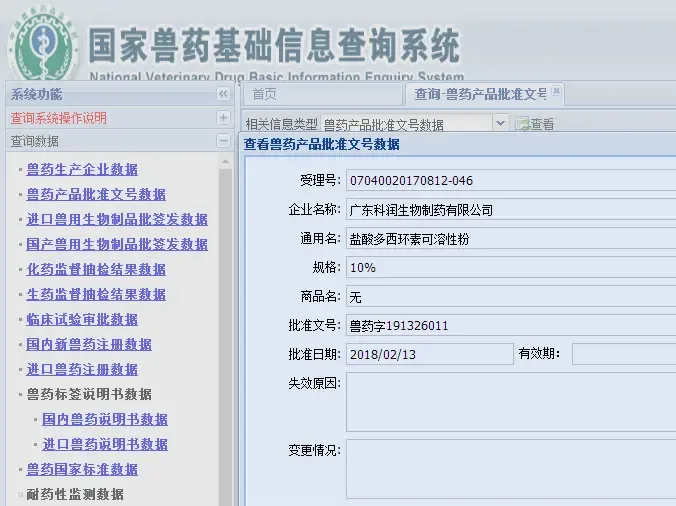
Task: Click the 商品名 field
Action: (511, 297)
